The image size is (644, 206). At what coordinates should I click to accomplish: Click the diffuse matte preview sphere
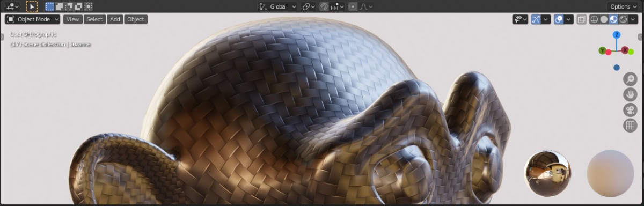pos(610,173)
